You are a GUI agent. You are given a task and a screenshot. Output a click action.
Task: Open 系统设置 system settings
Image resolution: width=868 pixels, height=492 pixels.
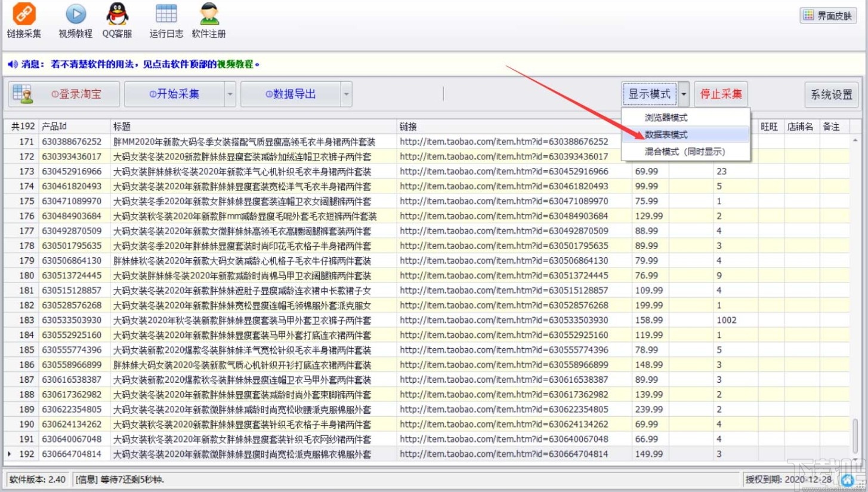[831, 94]
